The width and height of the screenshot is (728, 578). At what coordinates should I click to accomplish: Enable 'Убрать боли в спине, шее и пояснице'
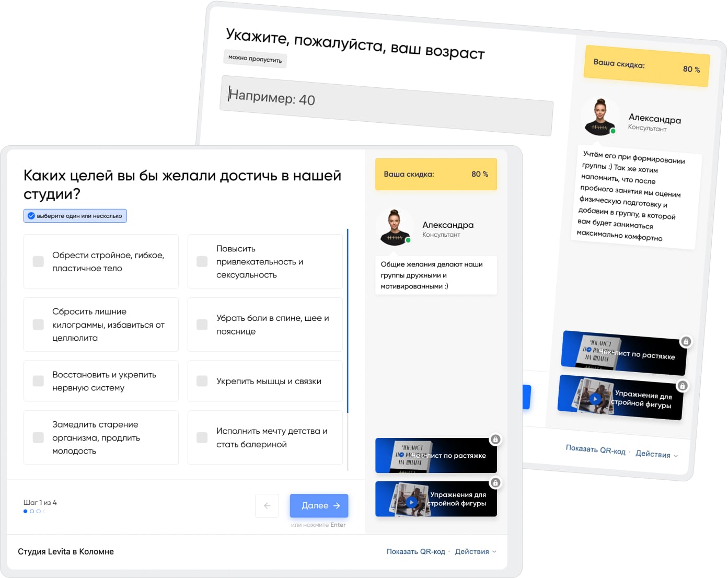tap(202, 325)
